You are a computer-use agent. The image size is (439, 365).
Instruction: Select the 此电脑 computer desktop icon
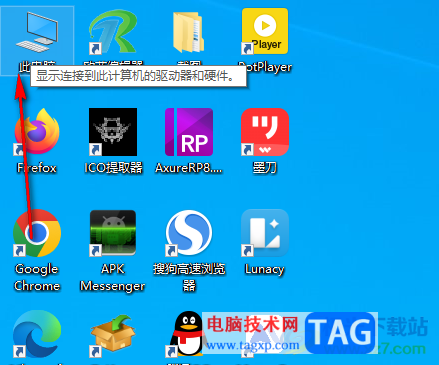tap(37, 32)
